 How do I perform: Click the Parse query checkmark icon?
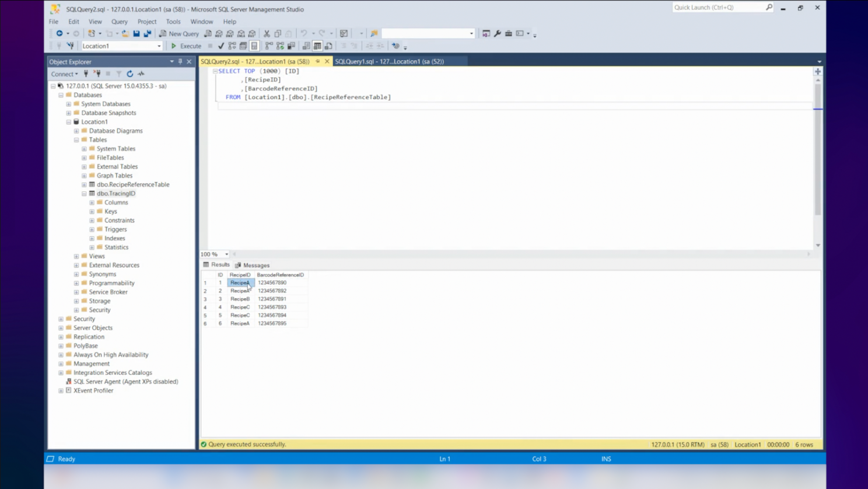click(221, 46)
